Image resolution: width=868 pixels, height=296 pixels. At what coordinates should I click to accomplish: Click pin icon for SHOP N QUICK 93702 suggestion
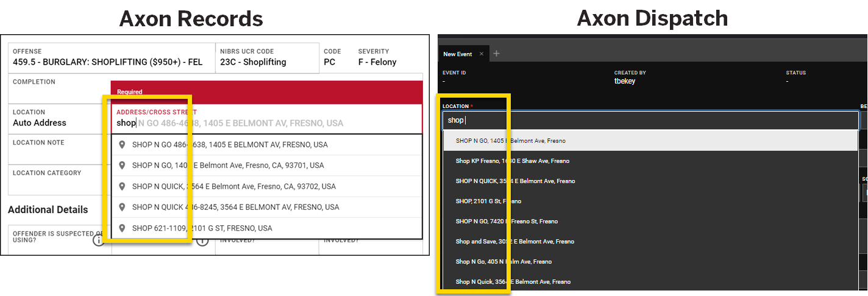click(x=122, y=187)
